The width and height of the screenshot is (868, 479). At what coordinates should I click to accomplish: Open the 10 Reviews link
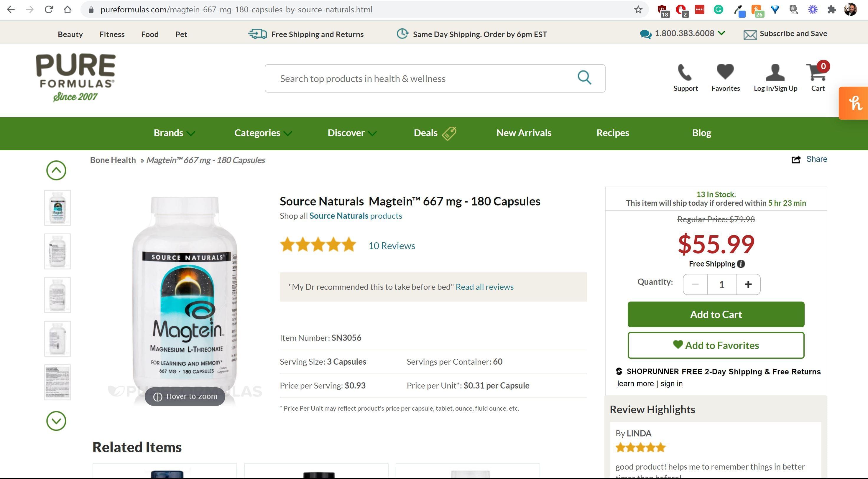pyautogui.click(x=392, y=246)
